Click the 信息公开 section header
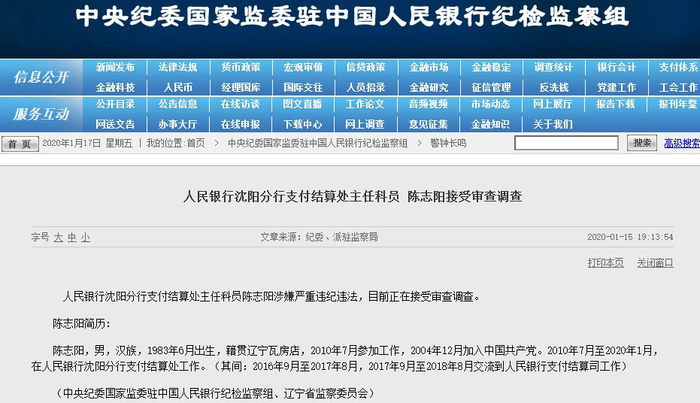 pyautogui.click(x=41, y=77)
